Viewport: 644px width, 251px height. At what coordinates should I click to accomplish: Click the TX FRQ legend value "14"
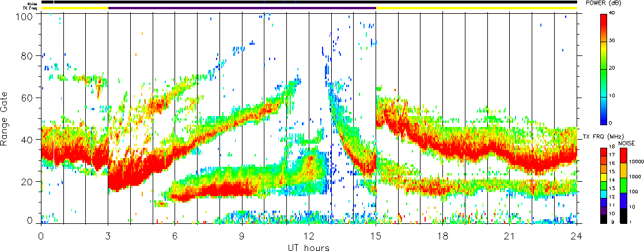612,180
